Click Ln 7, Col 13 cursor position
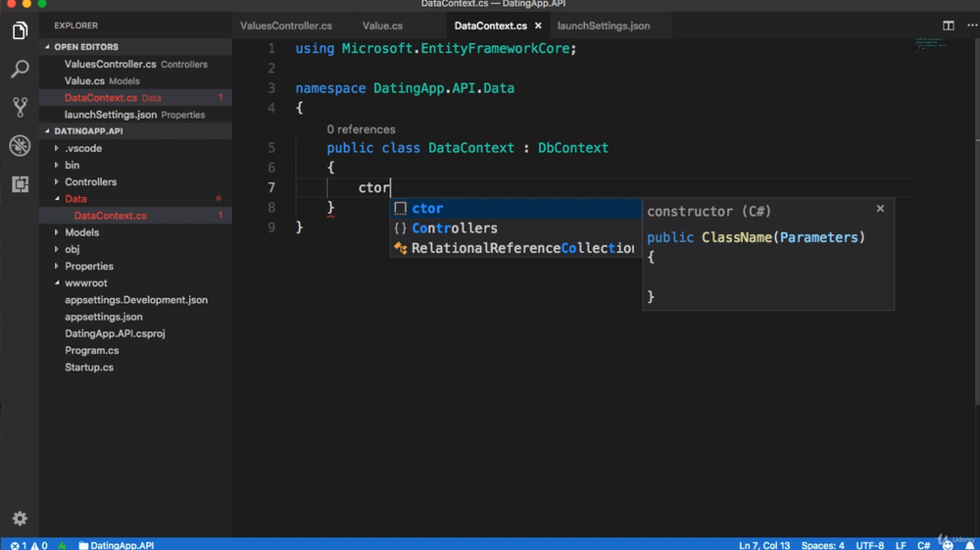 (x=764, y=545)
